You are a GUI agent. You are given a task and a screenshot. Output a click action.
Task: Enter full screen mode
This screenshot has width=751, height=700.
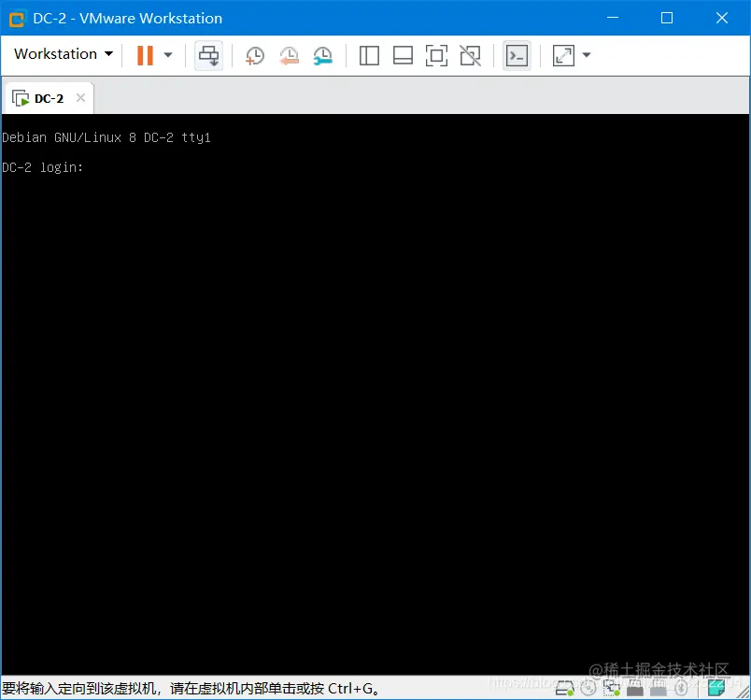[436, 55]
